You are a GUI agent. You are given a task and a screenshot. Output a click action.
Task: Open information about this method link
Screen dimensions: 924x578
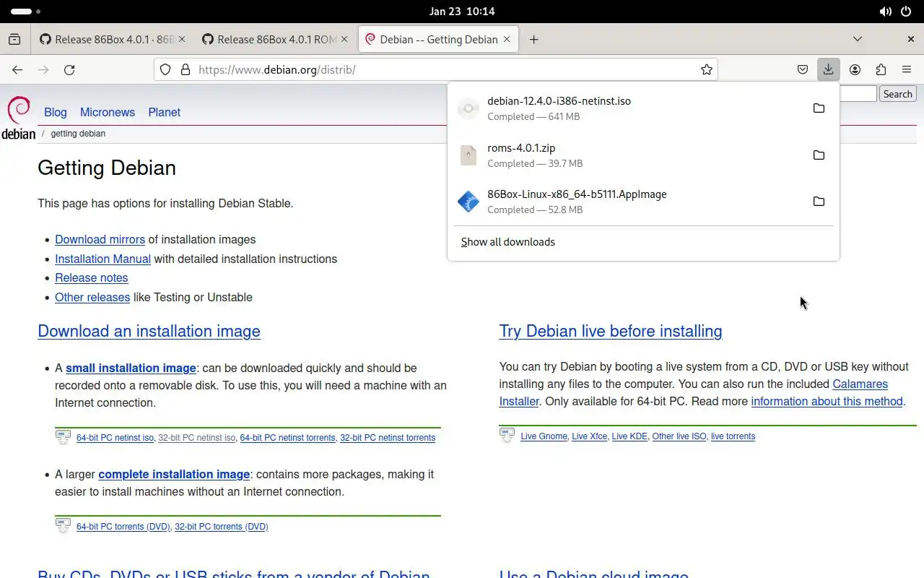pos(827,401)
